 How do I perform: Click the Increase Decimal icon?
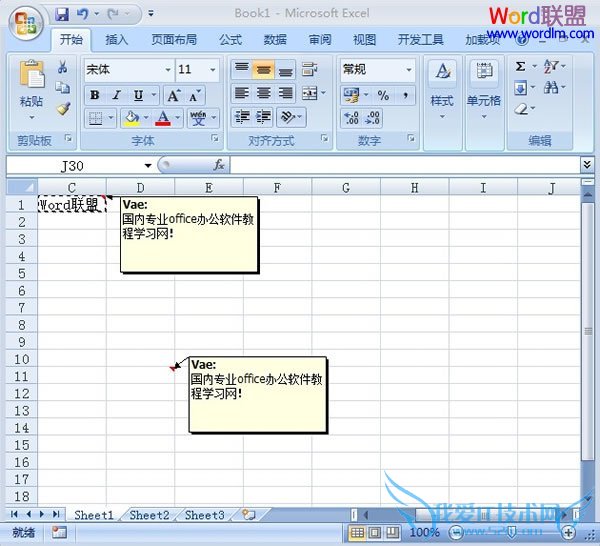[x=351, y=118]
